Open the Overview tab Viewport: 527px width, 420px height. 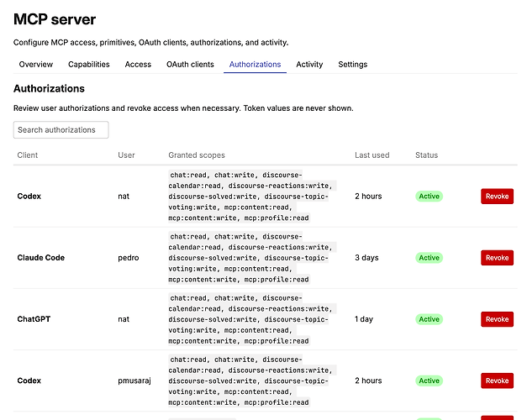coord(35,64)
